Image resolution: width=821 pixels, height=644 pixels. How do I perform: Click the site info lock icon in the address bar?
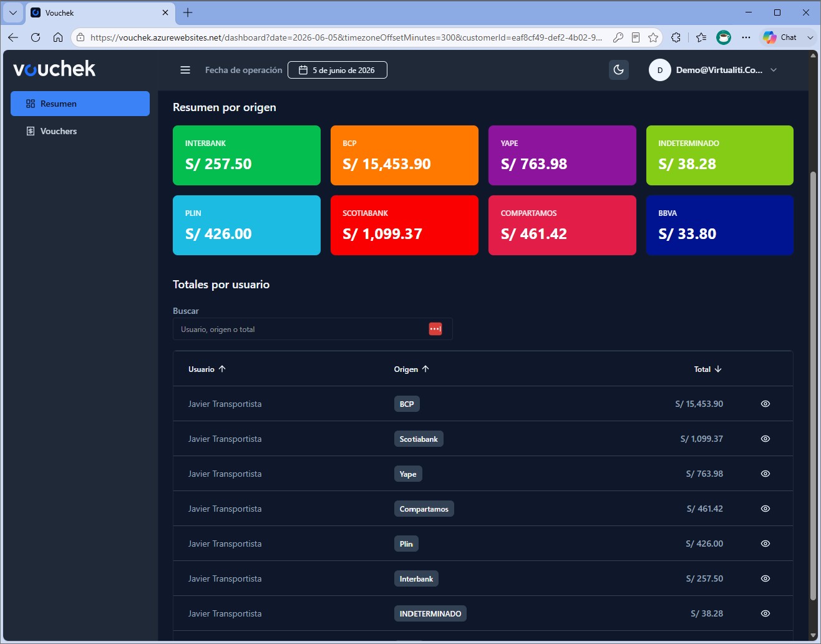coord(80,37)
